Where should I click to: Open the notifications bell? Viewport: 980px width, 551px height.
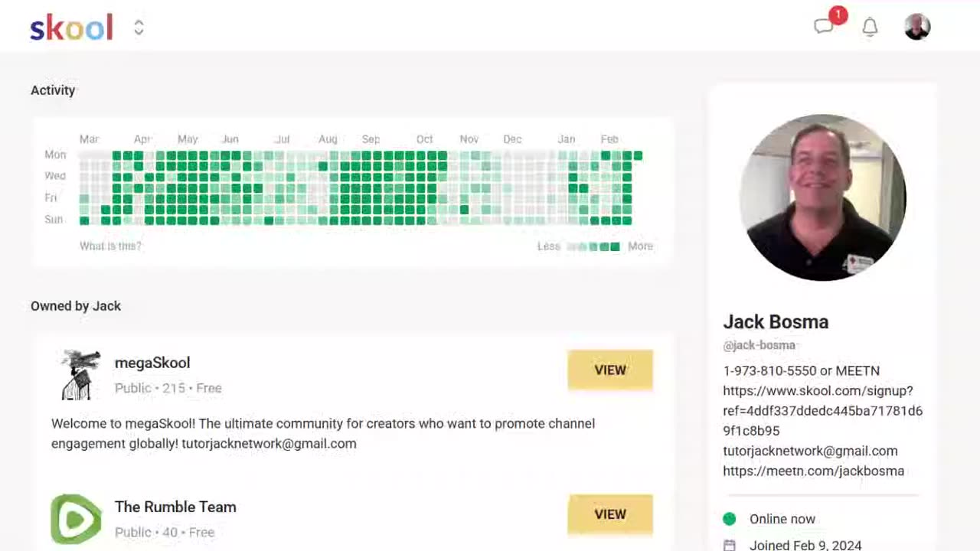(870, 28)
